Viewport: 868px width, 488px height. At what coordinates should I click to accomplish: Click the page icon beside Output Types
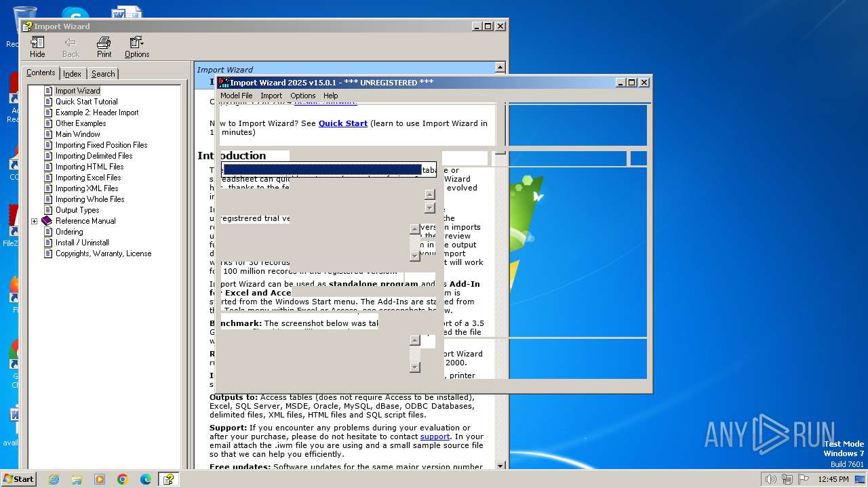click(48, 210)
